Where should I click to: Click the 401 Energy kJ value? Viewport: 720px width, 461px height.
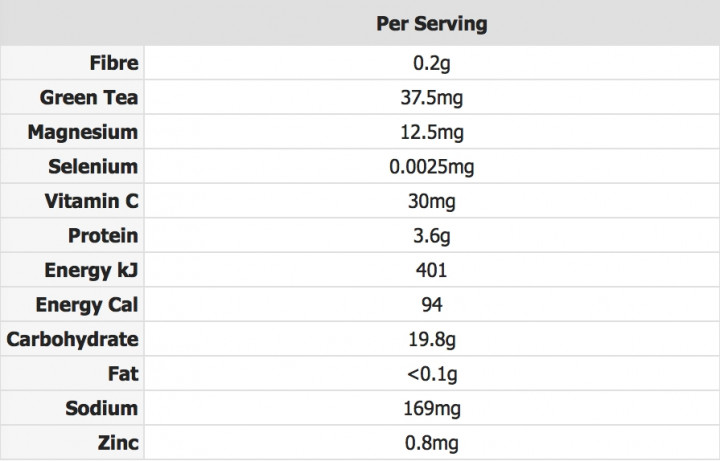point(432,270)
